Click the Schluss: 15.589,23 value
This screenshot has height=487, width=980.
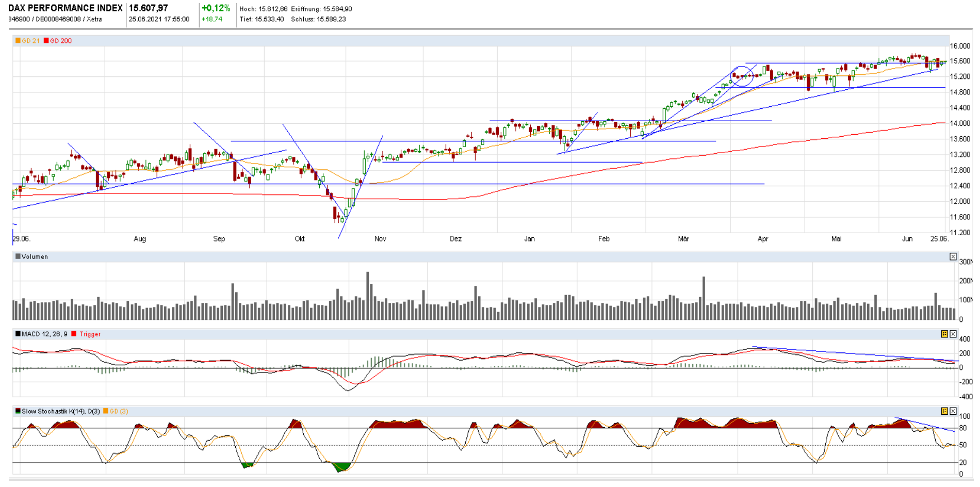click(318, 19)
